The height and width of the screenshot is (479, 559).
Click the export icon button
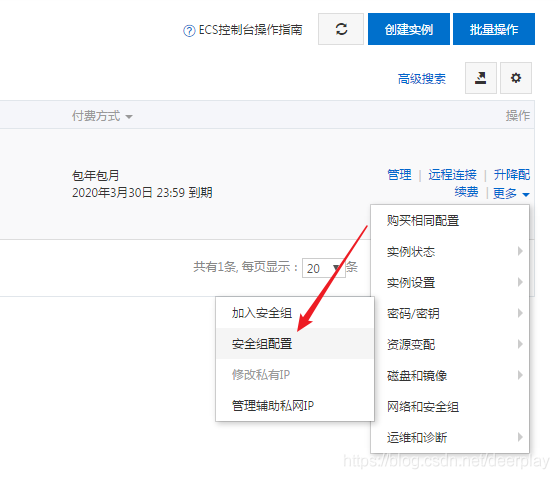click(481, 78)
